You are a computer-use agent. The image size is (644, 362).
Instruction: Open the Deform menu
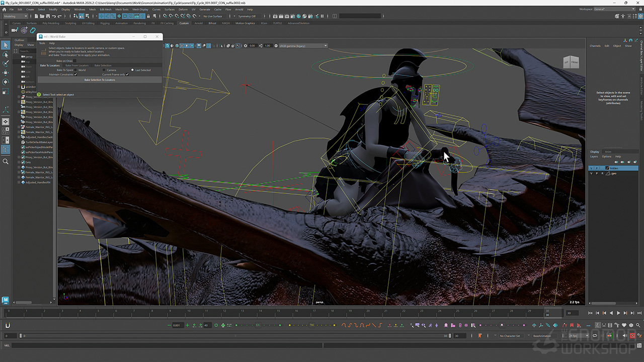[x=183, y=9]
